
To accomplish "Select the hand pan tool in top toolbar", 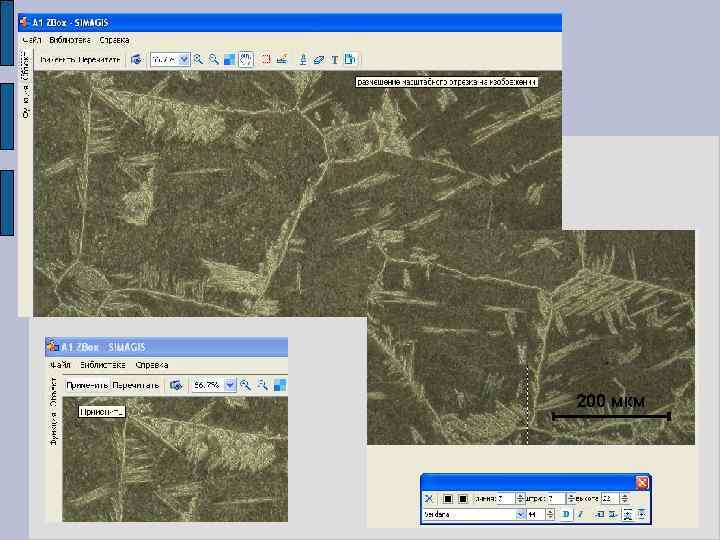I will tap(246, 59).
